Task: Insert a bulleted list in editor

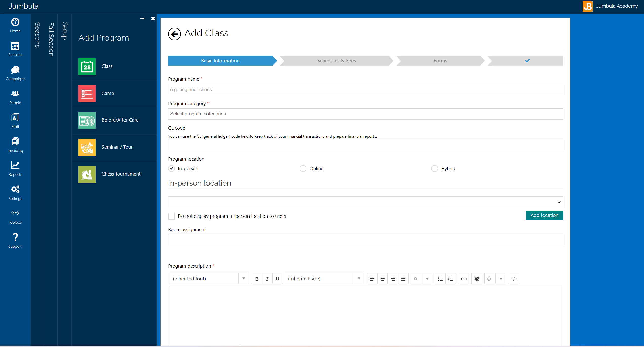Action: tap(440, 279)
